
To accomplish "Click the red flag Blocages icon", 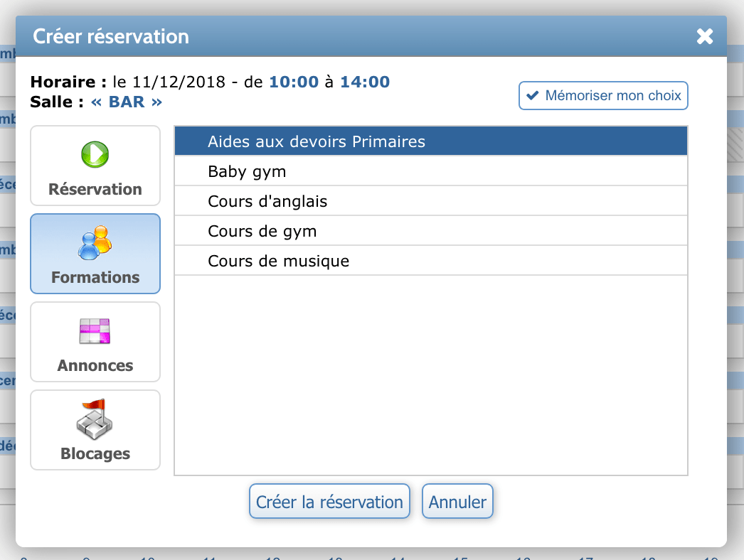I will 95,419.
